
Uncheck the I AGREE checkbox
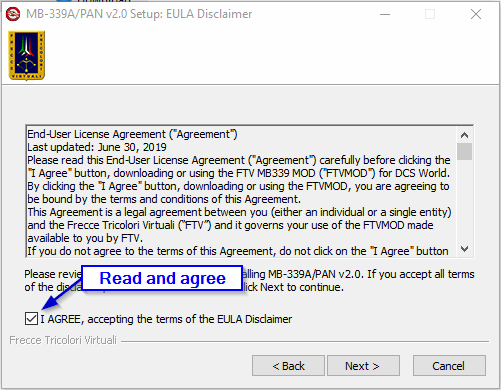click(x=31, y=319)
